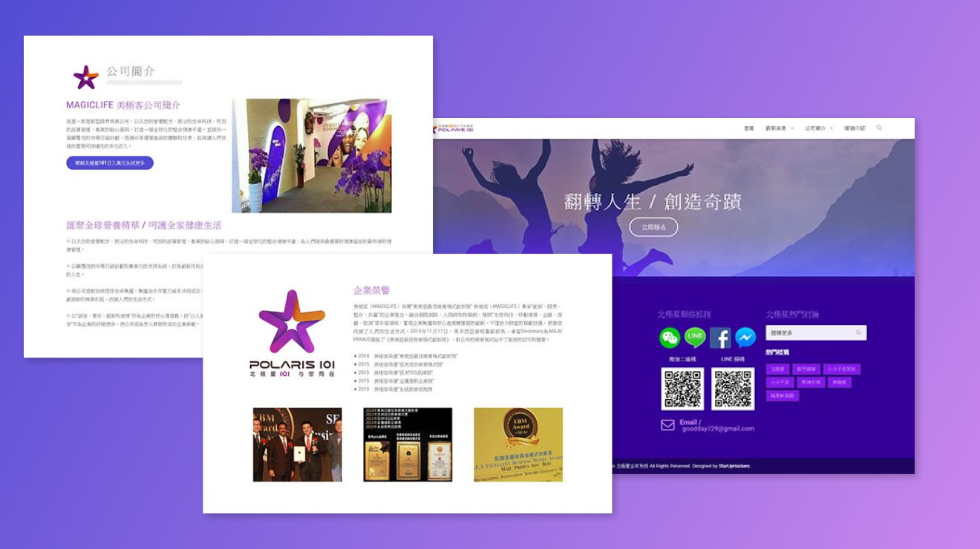The width and height of the screenshot is (980, 549).
Task: Open the award ceremony photo of men in suits
Action: click(x=297, y=444)
